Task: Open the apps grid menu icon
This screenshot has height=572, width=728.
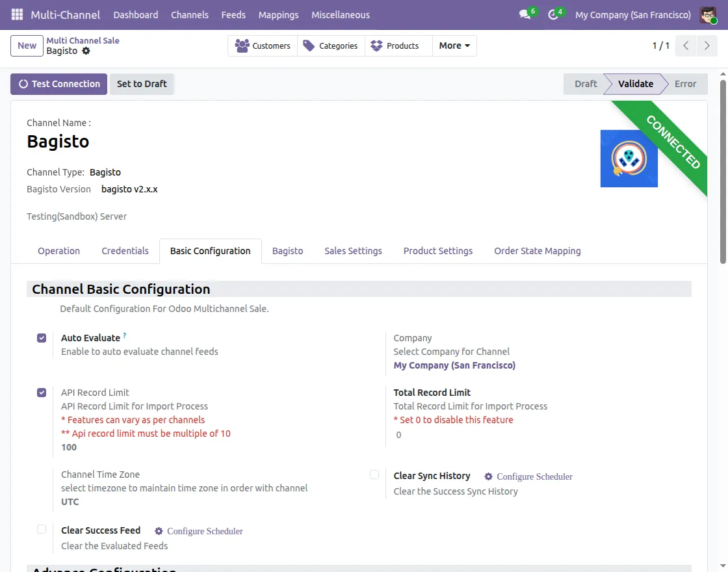Action: [17, 14]
